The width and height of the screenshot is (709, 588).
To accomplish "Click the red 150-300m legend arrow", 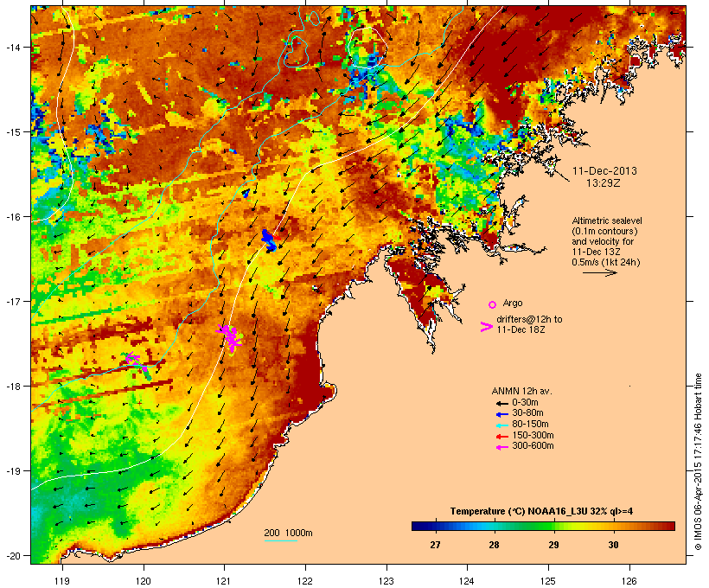I will [x=501, y=437].
